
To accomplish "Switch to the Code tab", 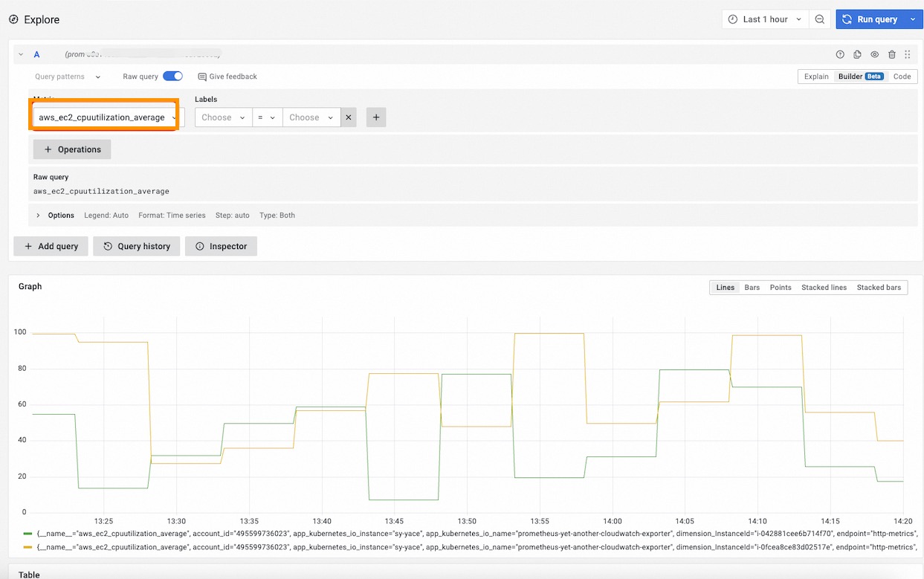I will click(x=902, y=76).
